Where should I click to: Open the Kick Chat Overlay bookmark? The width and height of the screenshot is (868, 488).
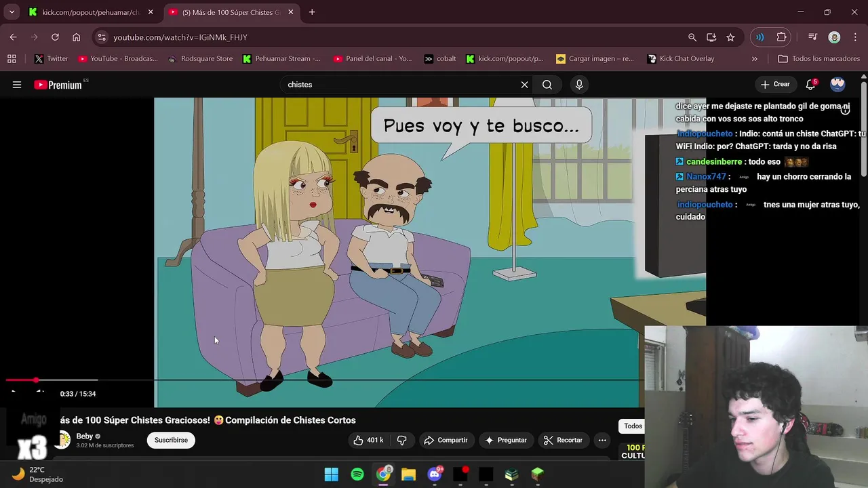click(x=681, y=59)
